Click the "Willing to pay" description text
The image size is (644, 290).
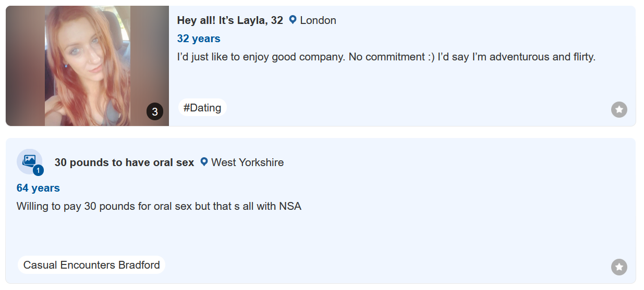[159, 206]
